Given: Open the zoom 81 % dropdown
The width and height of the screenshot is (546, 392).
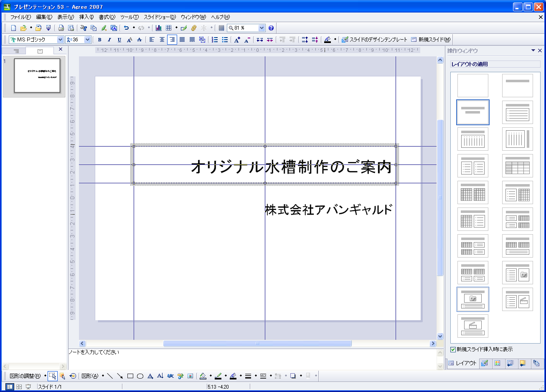Looking at the screenshot, I should click(x=262, y=28).
